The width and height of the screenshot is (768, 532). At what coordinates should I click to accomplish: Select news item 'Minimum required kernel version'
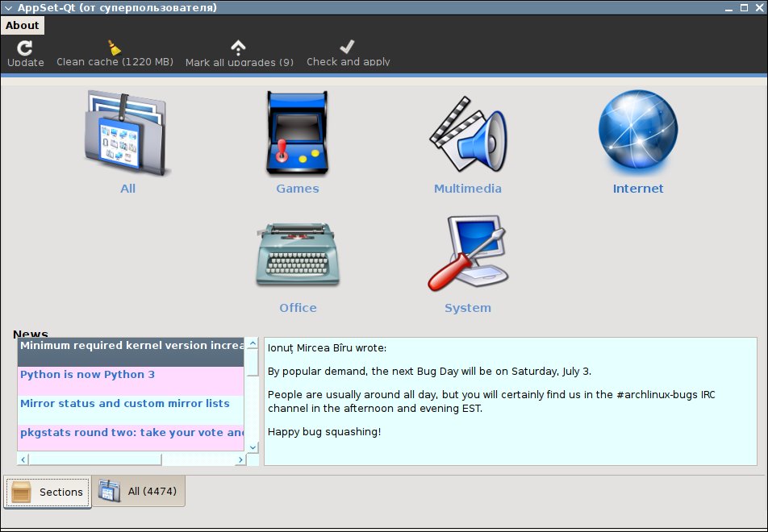pyautogui.click(x=131, y=352)
